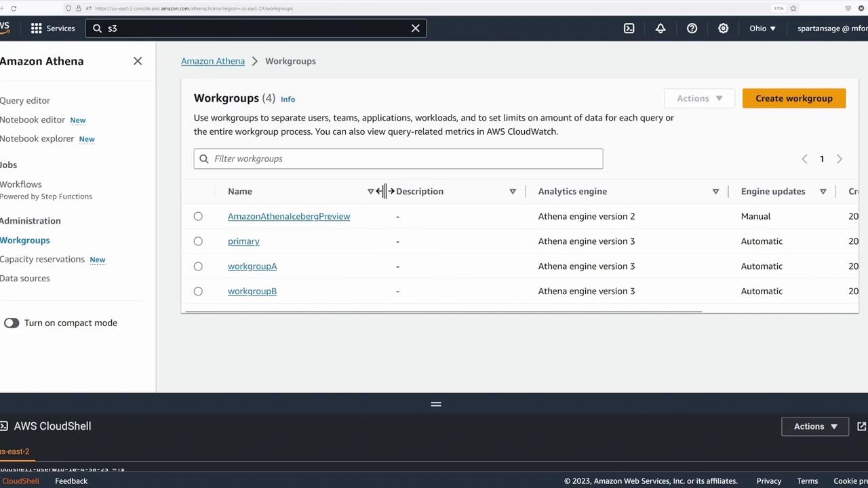Click the CloudShell panel drag handle
Image resolution: width=868 pixels, height=488 pixels.
436,404
